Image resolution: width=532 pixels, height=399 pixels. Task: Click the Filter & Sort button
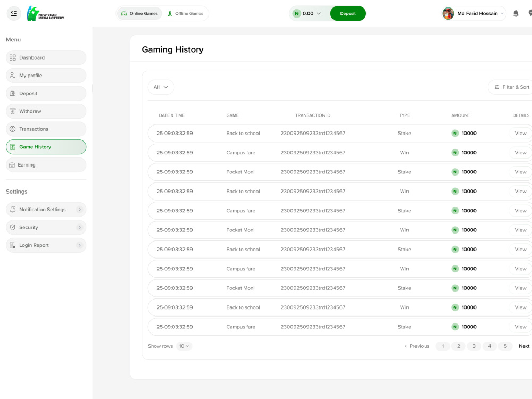pyautogui.click(x=511, y=87)
